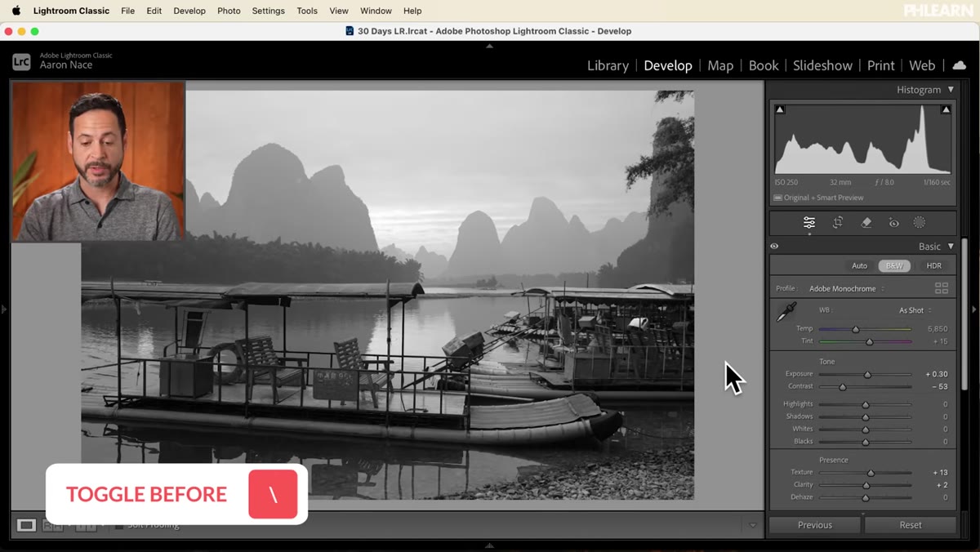Screen dimensions: 980x552
Task: Select Loupe view mode icon
Action: [26, 525]
